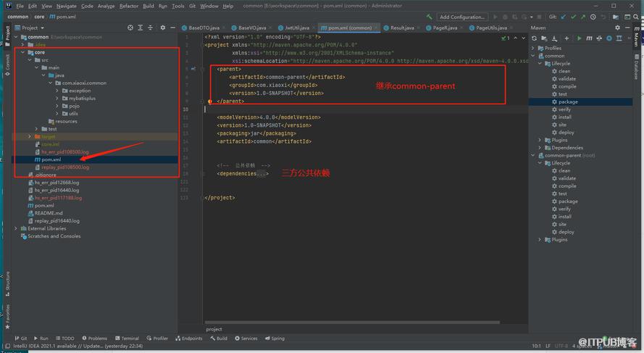Click Add Configuration... button
This screenshot has height=353, width=644.
point(461,17)
